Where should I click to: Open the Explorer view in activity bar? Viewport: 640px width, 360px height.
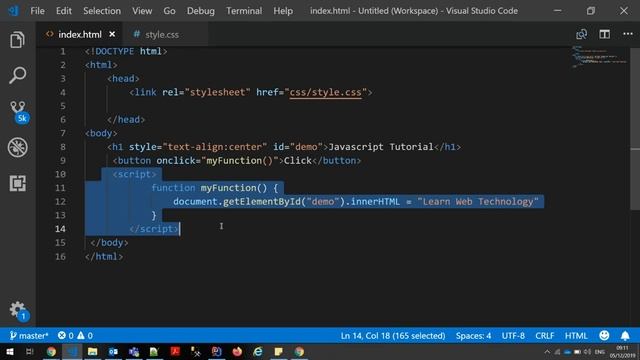(x=17, y=40)
